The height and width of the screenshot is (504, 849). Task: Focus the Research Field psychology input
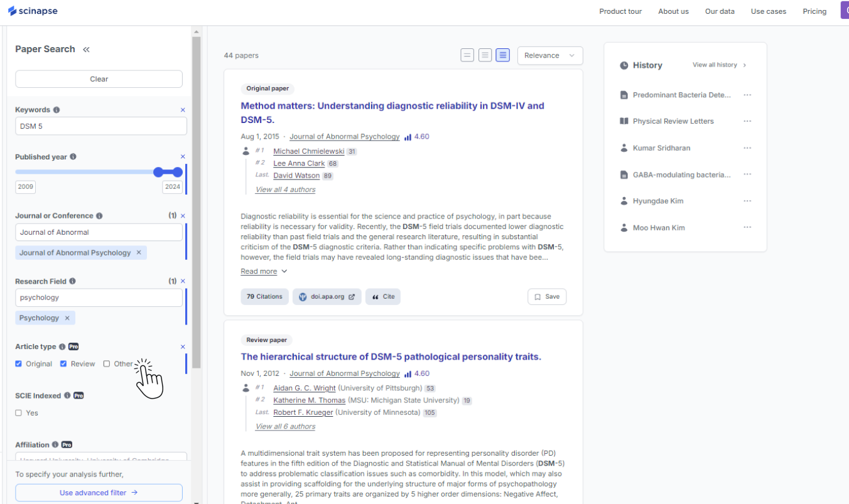pyautogui.click(x=99, y=298)
